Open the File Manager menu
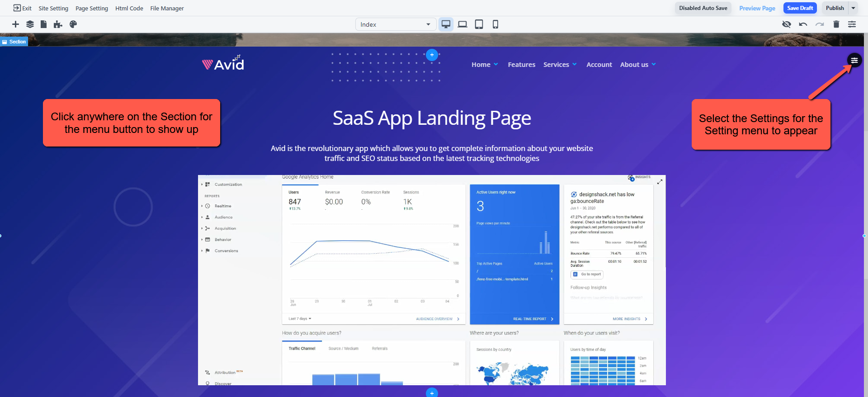The image size is (868, 397). pyautogui.click(x=167, y=8)
